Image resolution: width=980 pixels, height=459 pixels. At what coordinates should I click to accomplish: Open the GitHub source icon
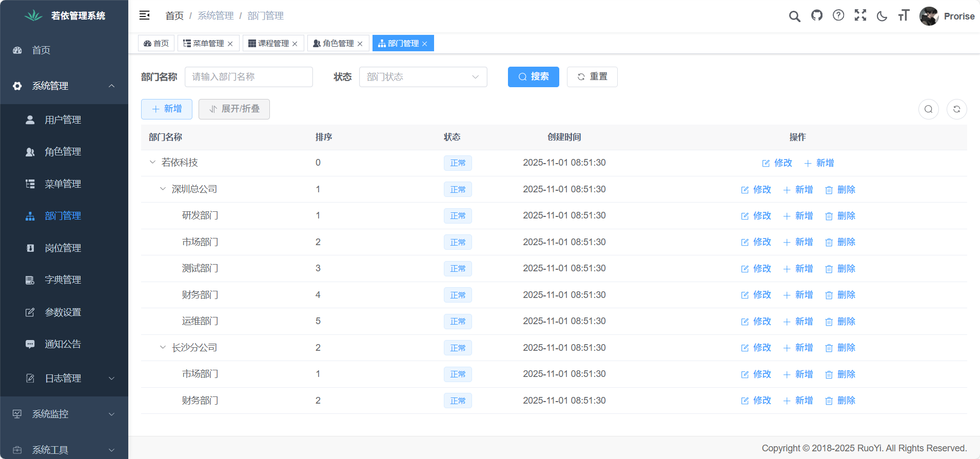click(x=816, y=16)
